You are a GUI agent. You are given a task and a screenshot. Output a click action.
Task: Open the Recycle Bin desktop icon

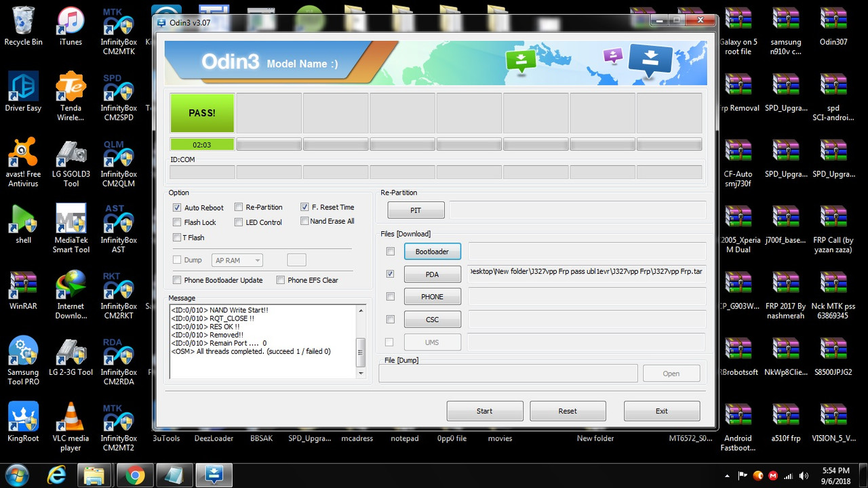tap(23, 27)
